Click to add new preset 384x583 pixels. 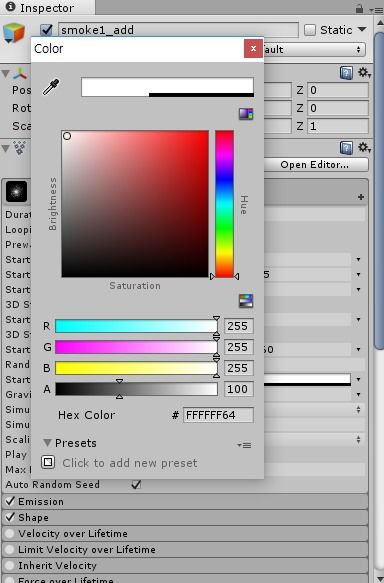coord(130,463)
